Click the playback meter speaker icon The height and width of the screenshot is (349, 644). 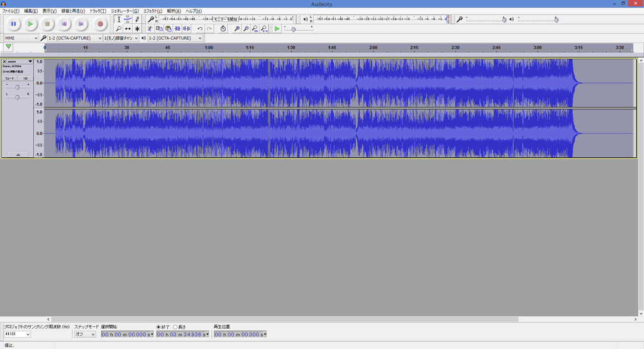pos(305,19)
